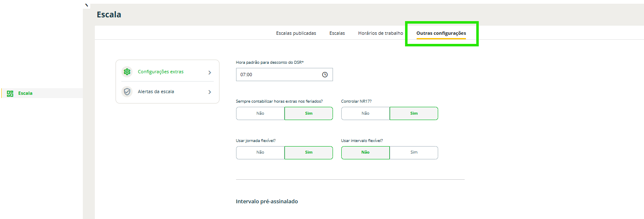The height and width of the screenshot is (219, 644).
Task: Click the gear icon for Configurações extras
Action: (x=127, y=72)
